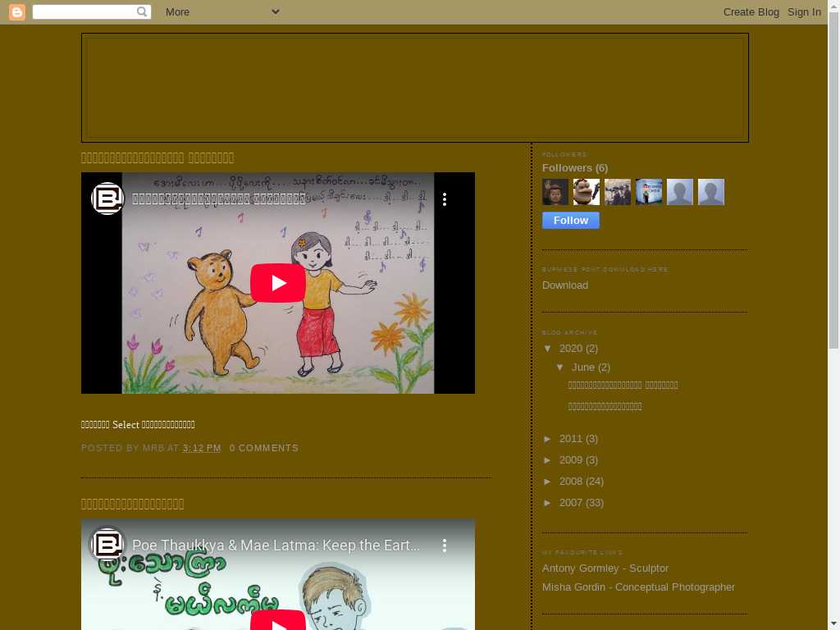This screenshot has width=840, height=630.
Task: Open first post listed under June archive
Action: [x=623, y=386]
